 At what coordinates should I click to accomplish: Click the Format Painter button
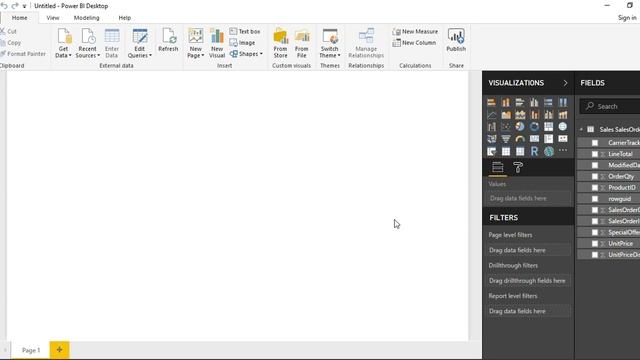(x=23, y=54)
